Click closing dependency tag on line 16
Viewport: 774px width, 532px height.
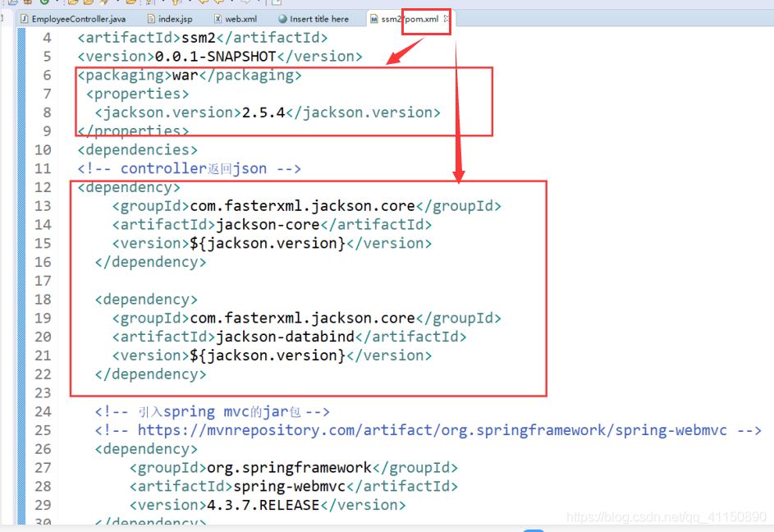point(150,262)
